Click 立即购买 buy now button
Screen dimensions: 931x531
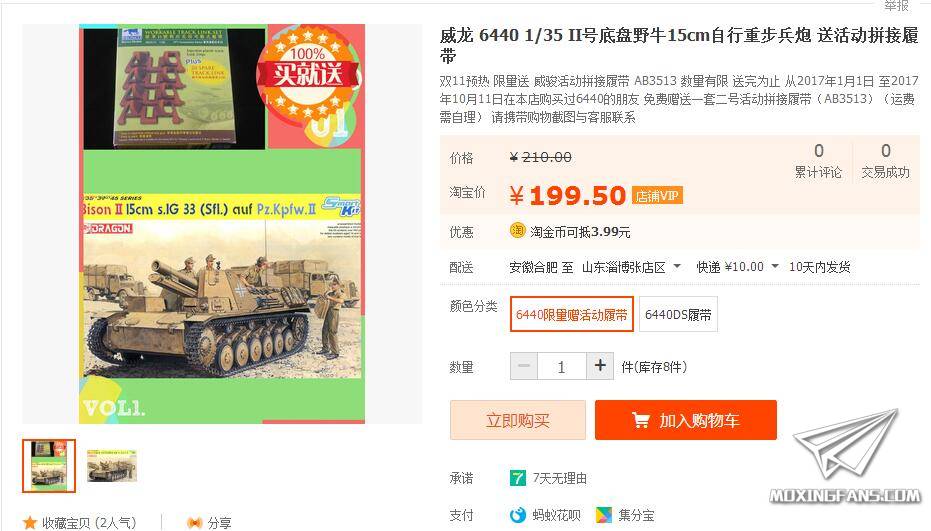[518, 420]
